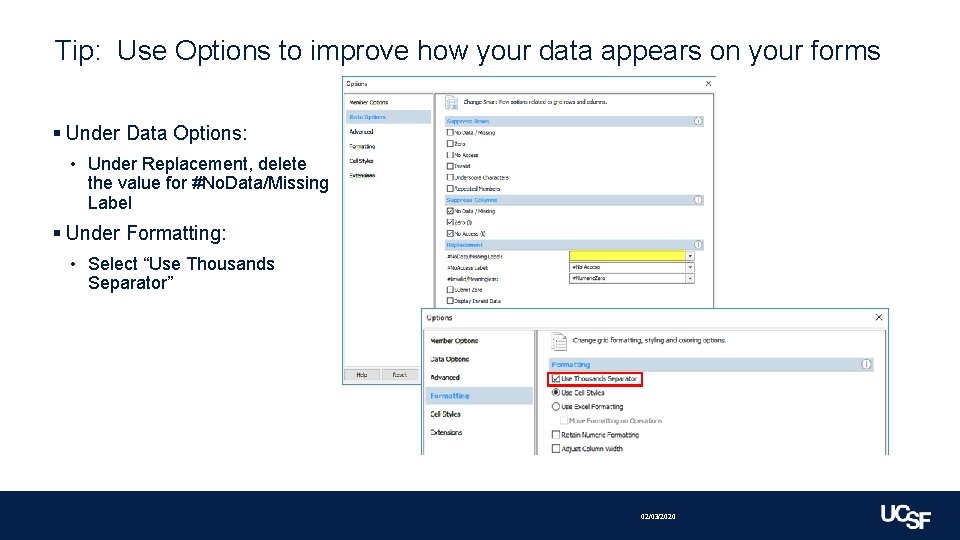Click the Suppress Columns info icon

(x=697, y=200)
